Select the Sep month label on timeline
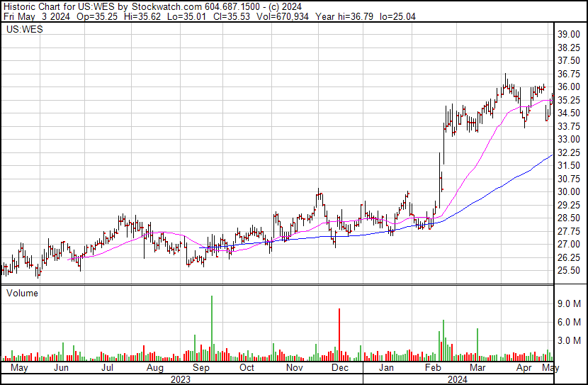Viewport: 588px width, 385px height. (x=201, y=367)
